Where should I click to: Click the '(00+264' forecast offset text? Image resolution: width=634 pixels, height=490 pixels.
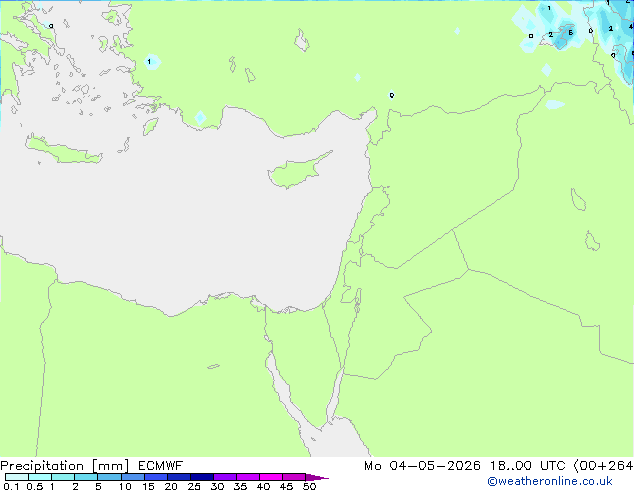point(603,466)
